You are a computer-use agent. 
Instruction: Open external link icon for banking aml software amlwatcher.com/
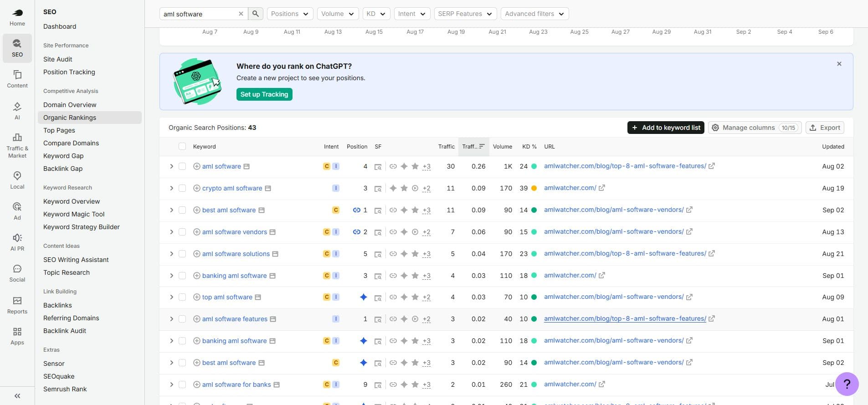(602, 275)
